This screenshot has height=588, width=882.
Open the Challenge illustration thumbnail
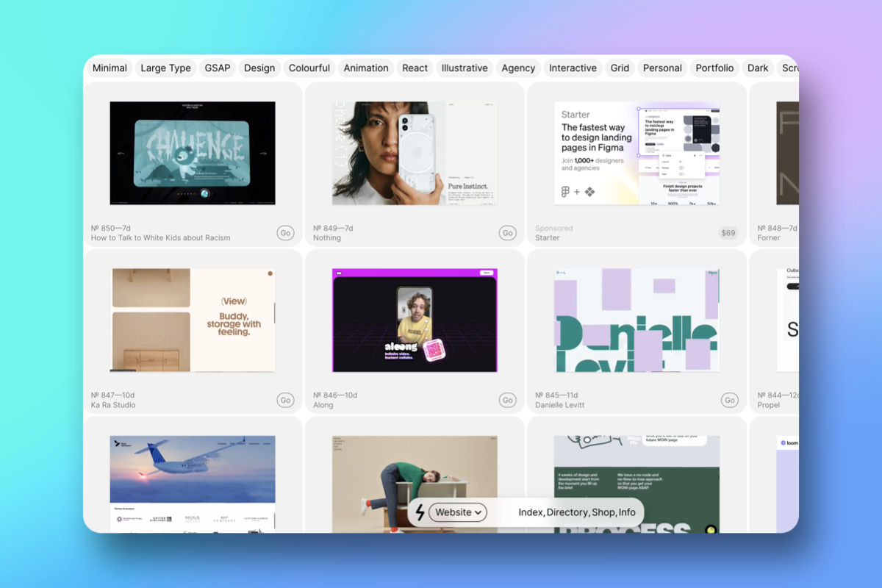point(193,153)
